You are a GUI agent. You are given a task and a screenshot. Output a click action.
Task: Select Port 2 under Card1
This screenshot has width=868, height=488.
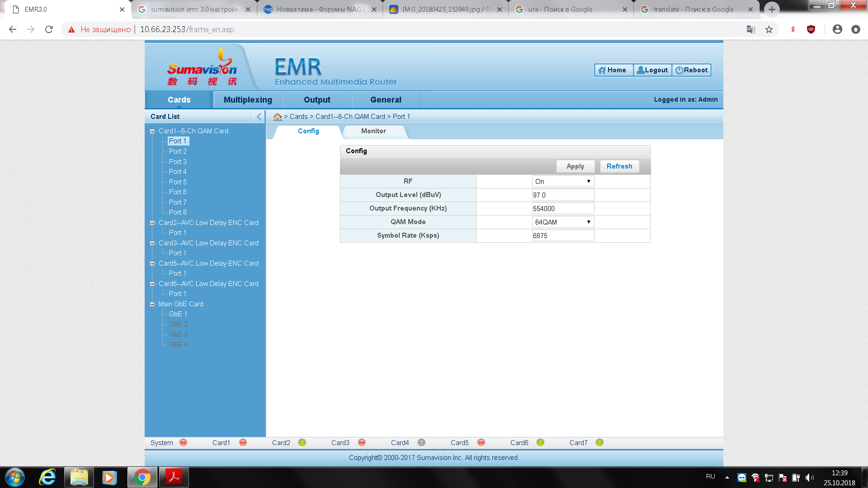point(178,151)
